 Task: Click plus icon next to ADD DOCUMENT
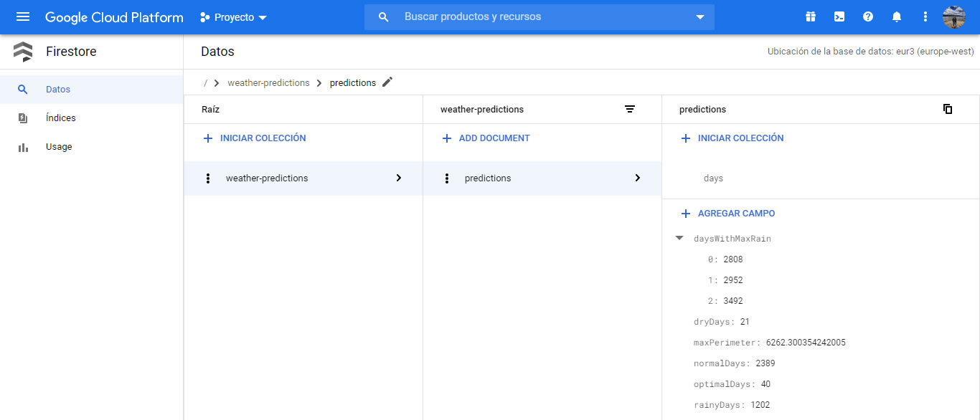click(x=446, y=138)
